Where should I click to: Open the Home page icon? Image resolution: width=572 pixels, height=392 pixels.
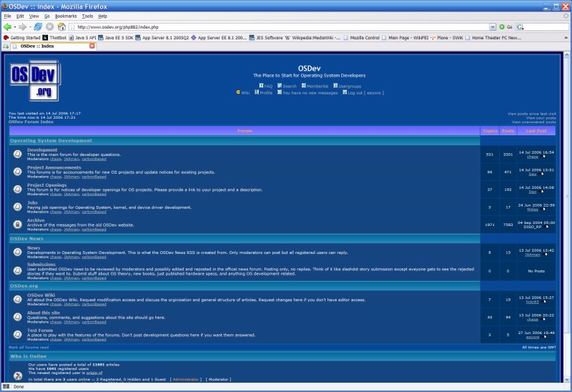(61, 26)
